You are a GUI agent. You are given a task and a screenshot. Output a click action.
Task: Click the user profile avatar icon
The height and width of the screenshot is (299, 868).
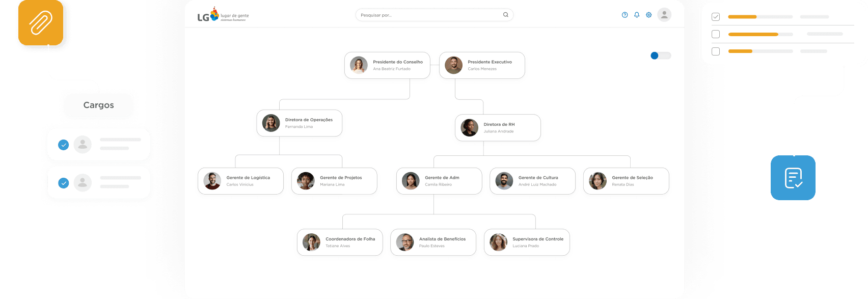point(664,15)
